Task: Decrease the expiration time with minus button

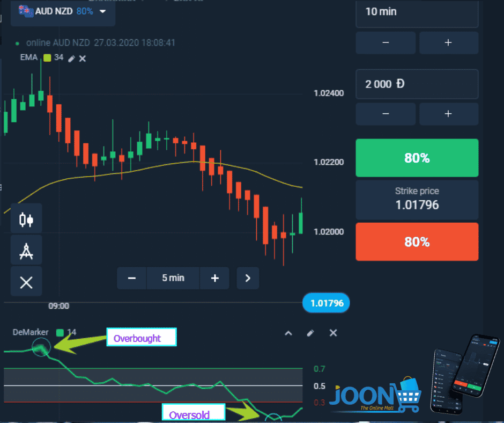Action: 386,43
